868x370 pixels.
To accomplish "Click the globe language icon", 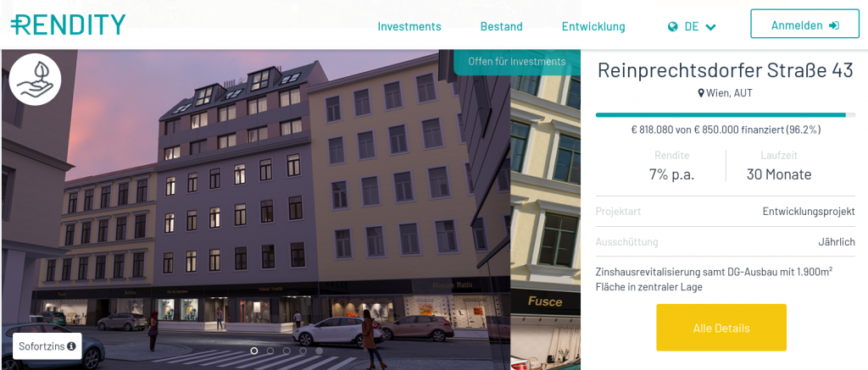I will click(672, 26).
